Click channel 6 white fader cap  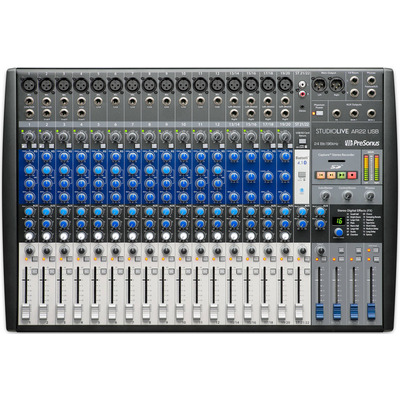point(112,311)
